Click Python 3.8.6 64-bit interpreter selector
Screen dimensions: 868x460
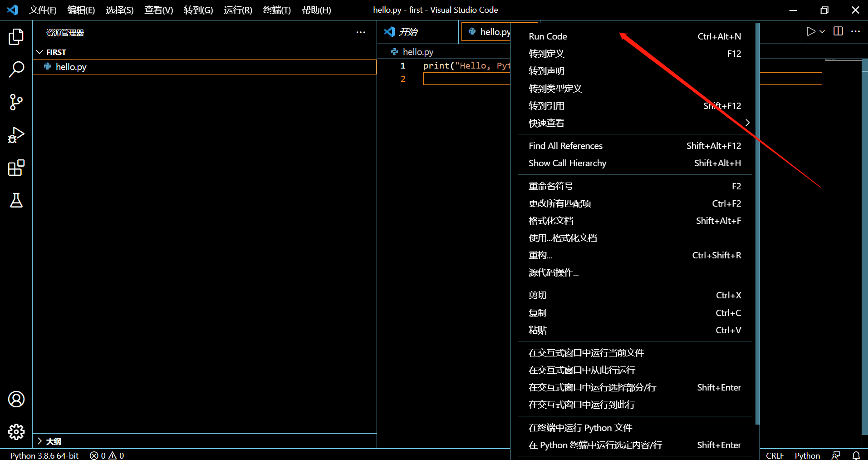[x=44, y=455]
